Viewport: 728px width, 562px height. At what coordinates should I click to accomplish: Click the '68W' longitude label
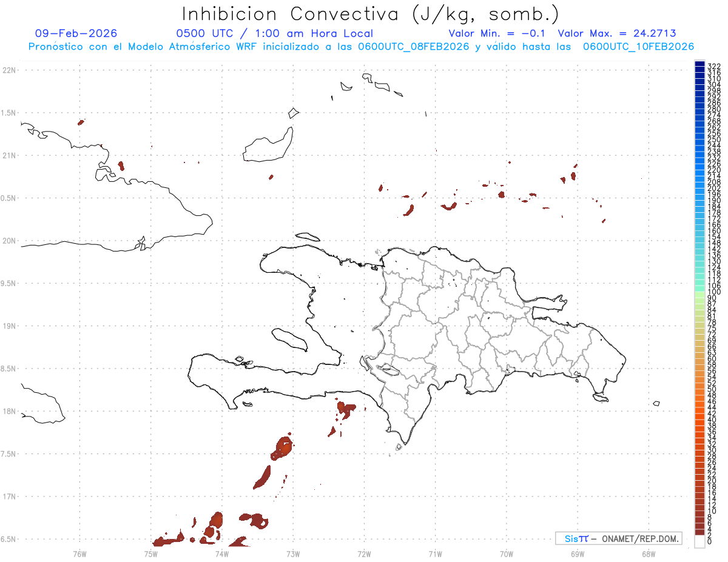[x=649, y=554]
